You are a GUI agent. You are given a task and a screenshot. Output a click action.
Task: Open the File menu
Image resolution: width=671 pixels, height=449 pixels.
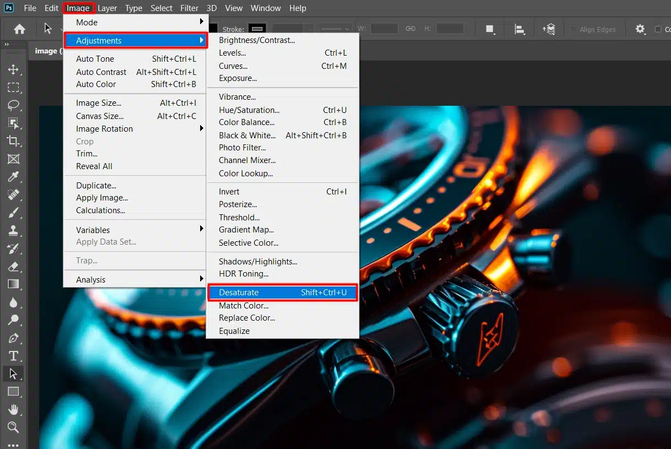point(30,8)
